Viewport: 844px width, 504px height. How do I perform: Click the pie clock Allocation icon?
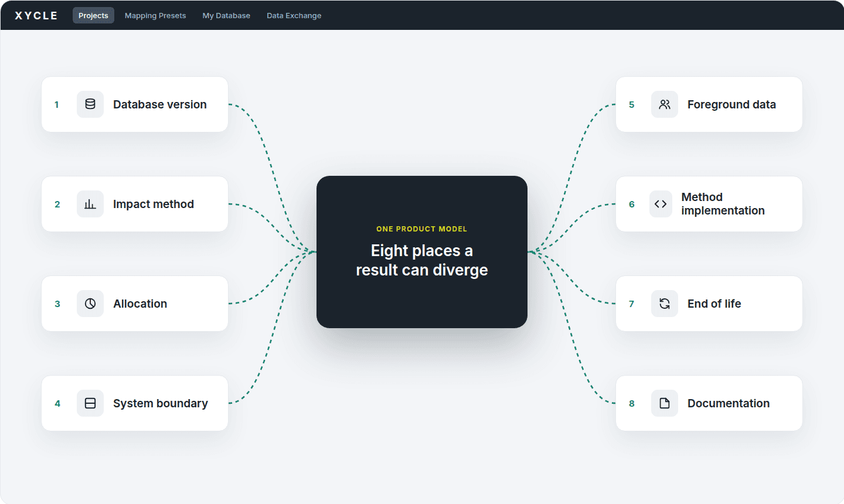90,304
